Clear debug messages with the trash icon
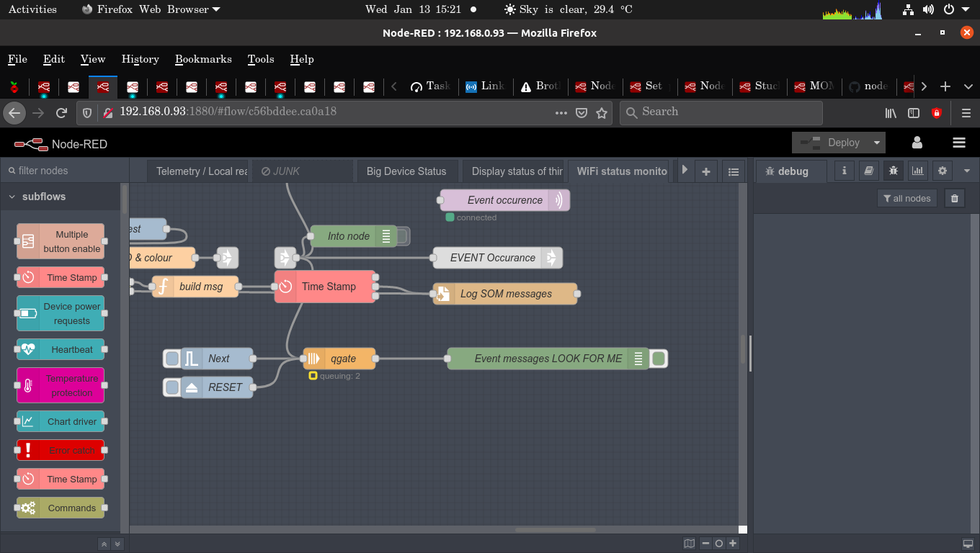Image resolution: width=980 pixels, height=553 pixels. (954, 197)
